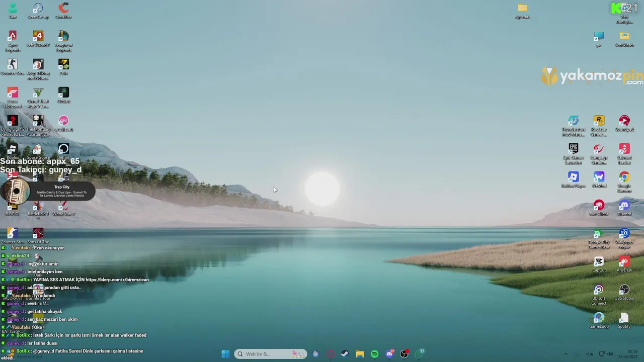Select the Sons Of The Forest icon
This screenshot has width=644, height=362.
click(38, 236)
